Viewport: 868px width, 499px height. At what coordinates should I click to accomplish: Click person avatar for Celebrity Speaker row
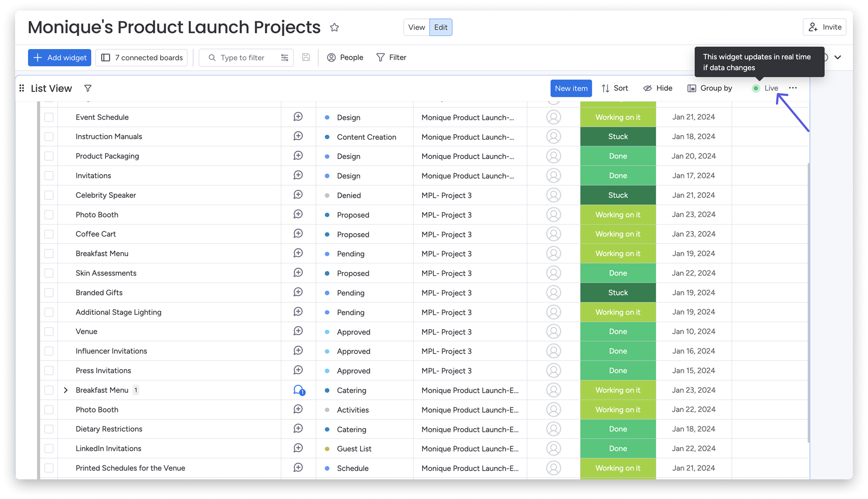(x=553, y=195)
